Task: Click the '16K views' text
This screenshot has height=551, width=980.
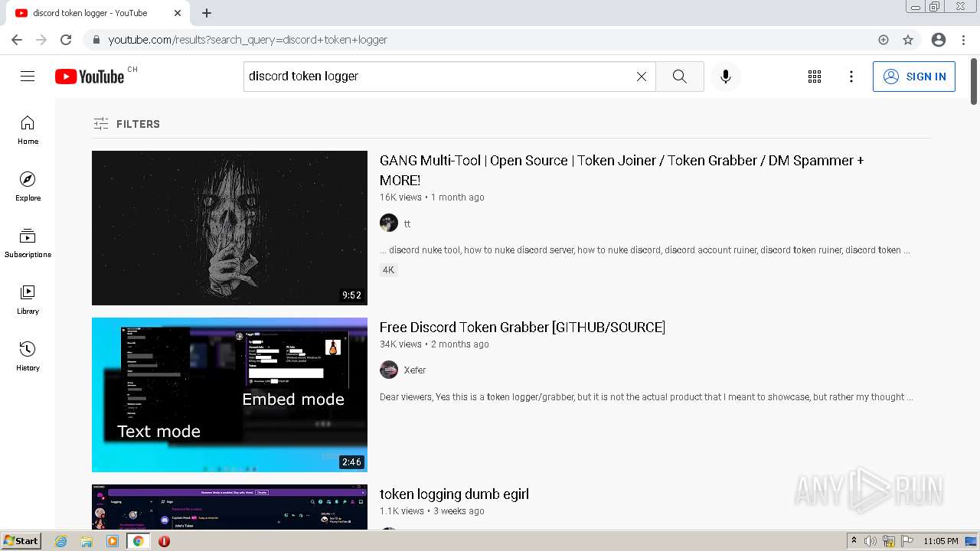Action: coord(400,197)
